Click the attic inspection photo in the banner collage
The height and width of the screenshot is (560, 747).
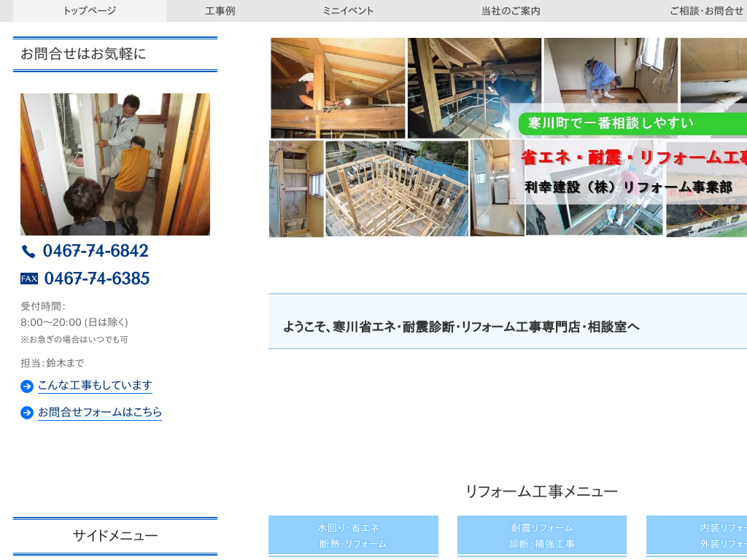pyautogui.click(x=337, y=87)
